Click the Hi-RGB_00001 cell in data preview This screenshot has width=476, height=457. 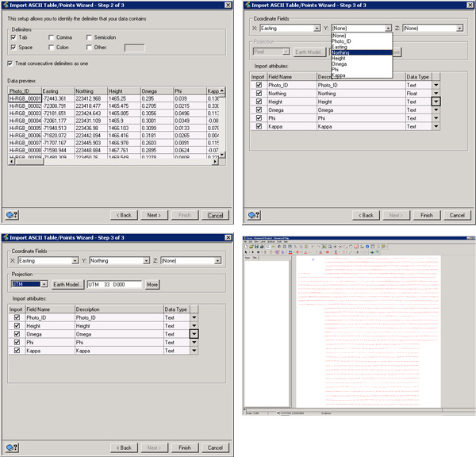click(x=25, y=98)
